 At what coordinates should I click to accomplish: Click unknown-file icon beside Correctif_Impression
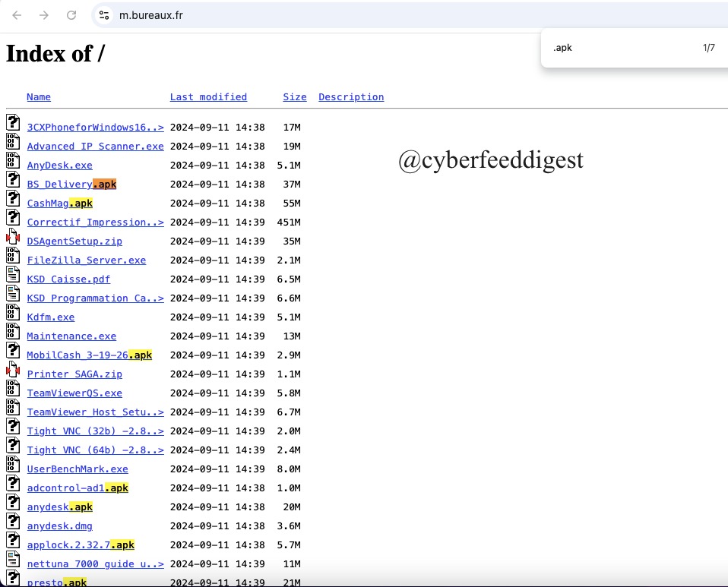pyautogui.click(x=13, y=218)
